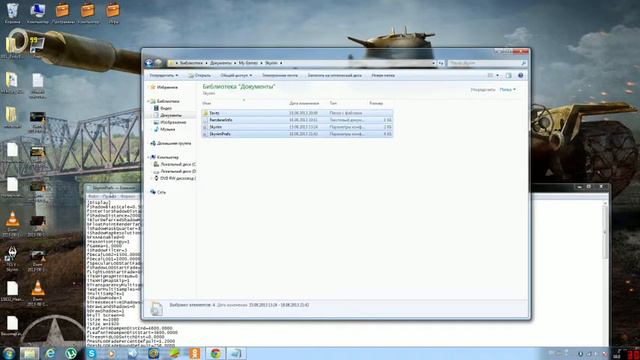Launch Internet Explorer from taskbar
This screenshot has height=360, width=640.
coord(50,353)
